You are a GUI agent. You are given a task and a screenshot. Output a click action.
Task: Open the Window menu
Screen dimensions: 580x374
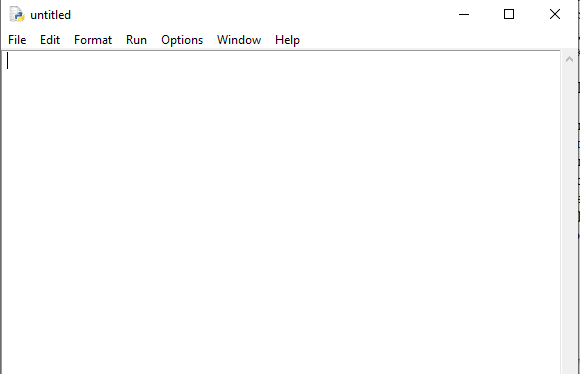pos(239,40)
